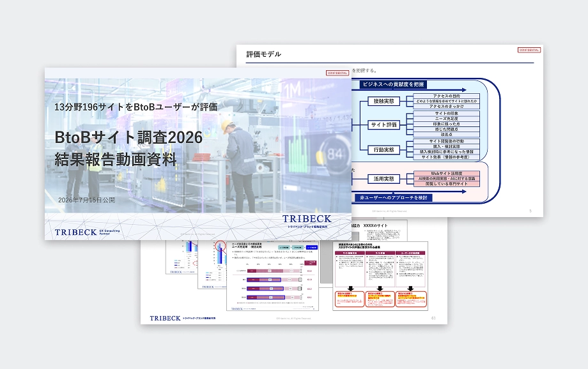Open the BtoBサイト調査2026 cover slide
This screenshot has height=369, width=588.
tap(198, 154)
